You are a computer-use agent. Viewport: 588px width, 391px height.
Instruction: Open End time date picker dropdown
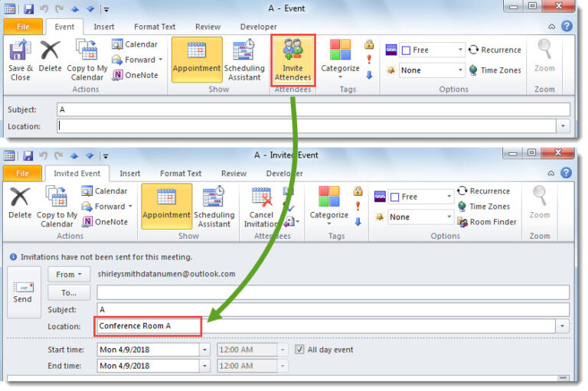tap(204, 366)
